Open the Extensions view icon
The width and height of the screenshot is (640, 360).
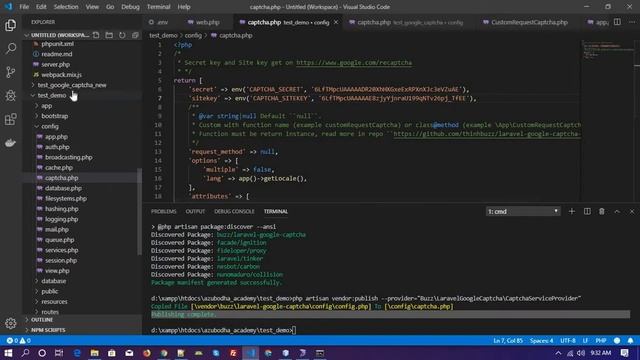(11, 119)
